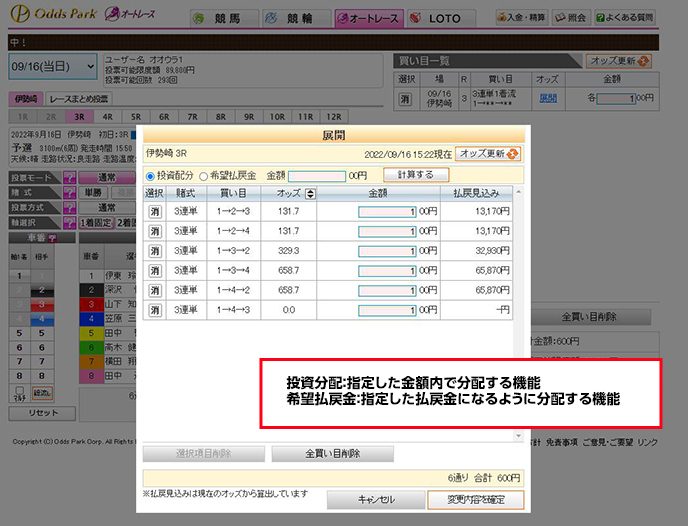The height and width of the screenshot is (526, 688).
Task: Open 入金・精算 page
Action: [522, 18]
